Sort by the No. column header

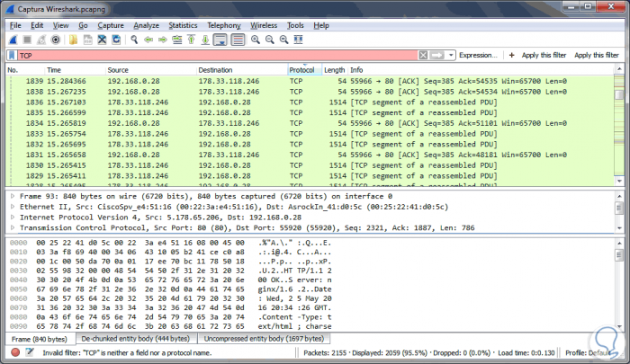click(x=25, y=70)
